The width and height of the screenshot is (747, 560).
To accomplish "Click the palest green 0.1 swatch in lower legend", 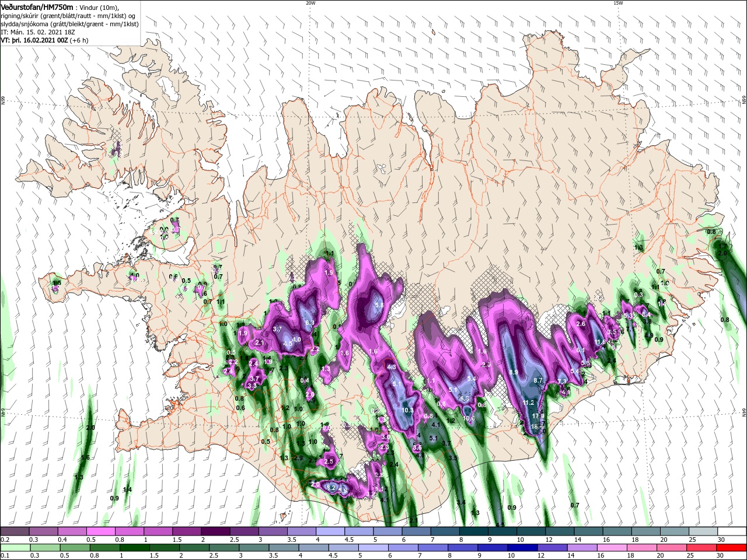I will click(15, 548).
